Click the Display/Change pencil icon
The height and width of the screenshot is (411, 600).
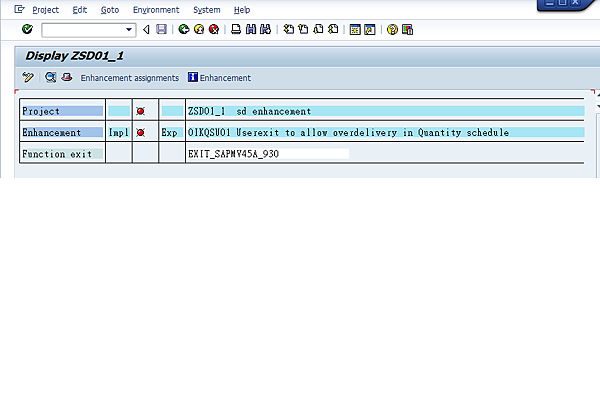click(x=28, y=77)
